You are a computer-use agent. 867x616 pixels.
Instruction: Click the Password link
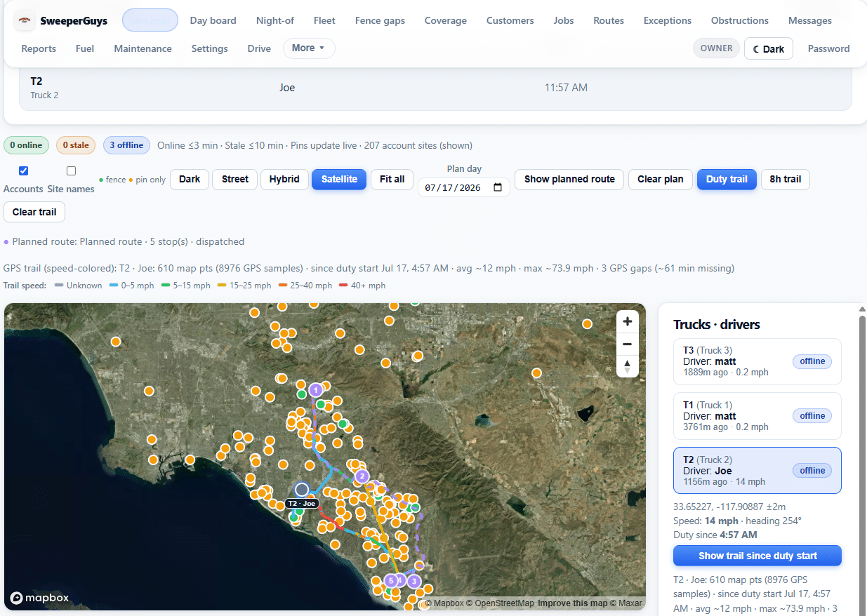[x=828, y=48]
